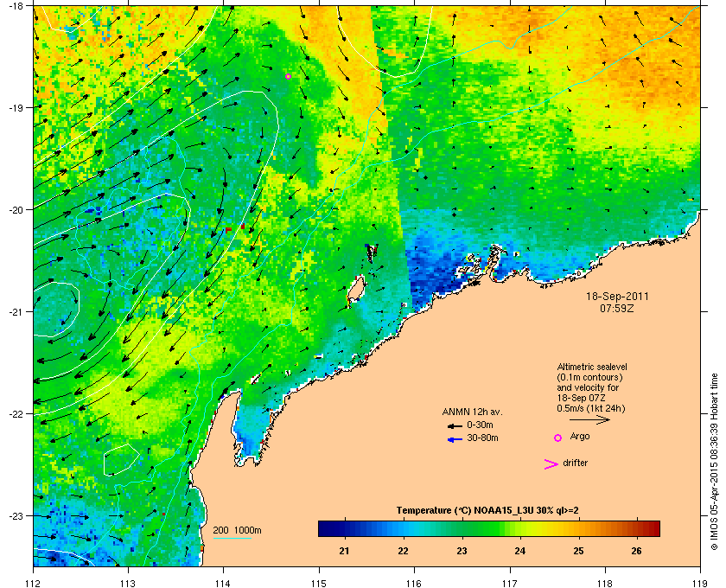Click the latitude axis label -22
Viewport: 726px width, 588px height.
(x=16, y=414)
